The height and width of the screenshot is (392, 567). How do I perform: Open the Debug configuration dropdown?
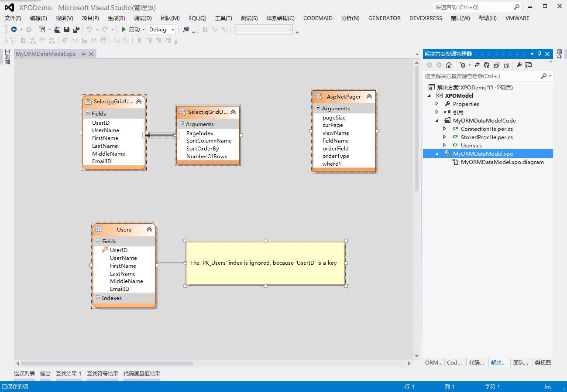173,30
